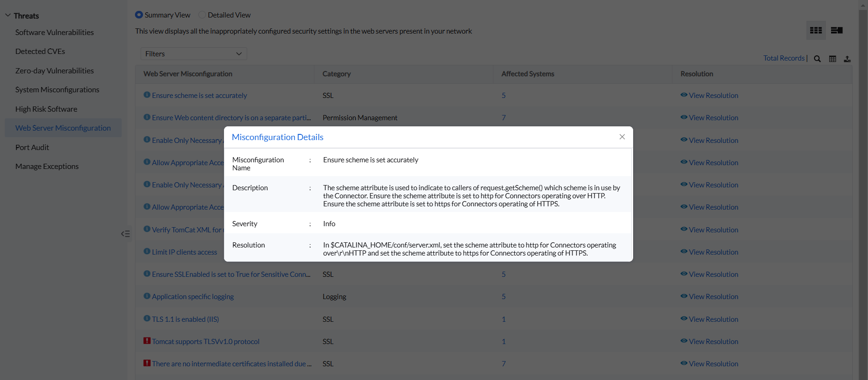Select the Summary View radio button

click(139, 15)
